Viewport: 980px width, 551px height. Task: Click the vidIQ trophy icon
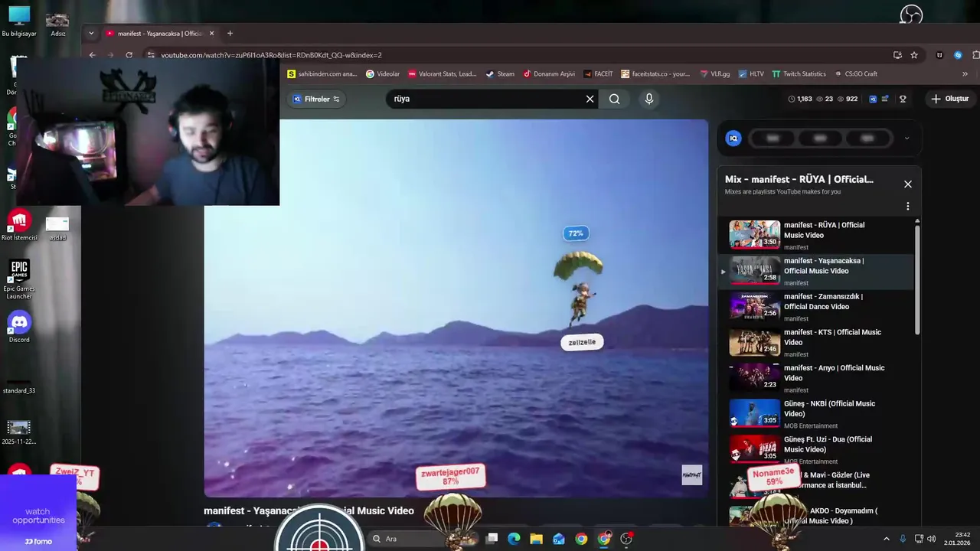click(903, 99)
